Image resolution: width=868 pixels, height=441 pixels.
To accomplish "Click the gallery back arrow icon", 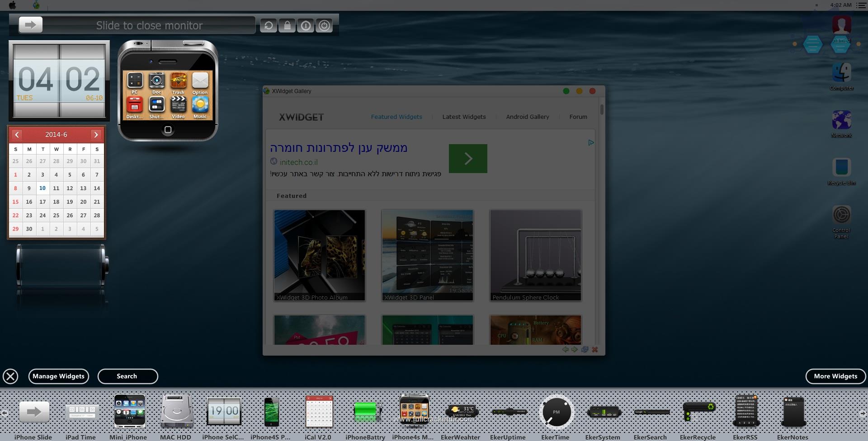I will pos(565,349).
